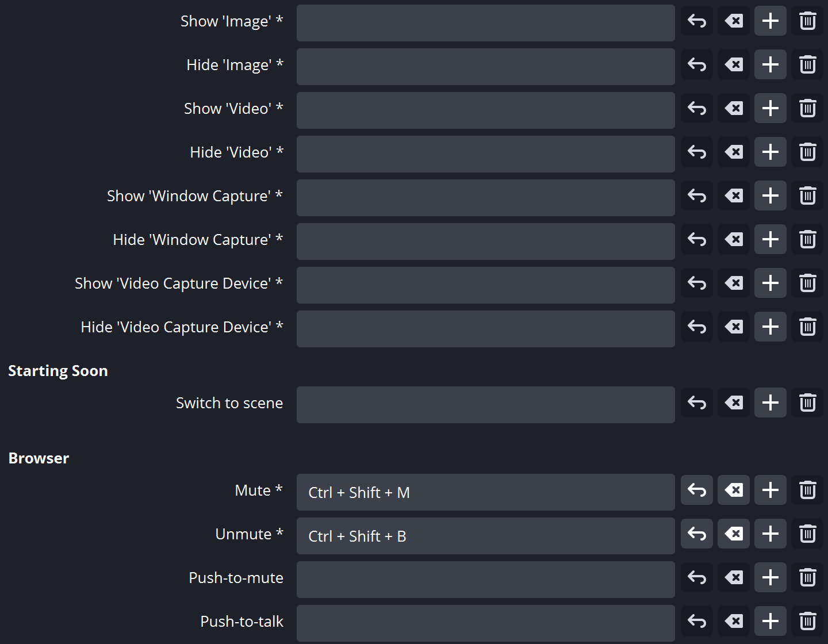
Task: Delete the Show 'Image' hotkey row
Action: 807,21
